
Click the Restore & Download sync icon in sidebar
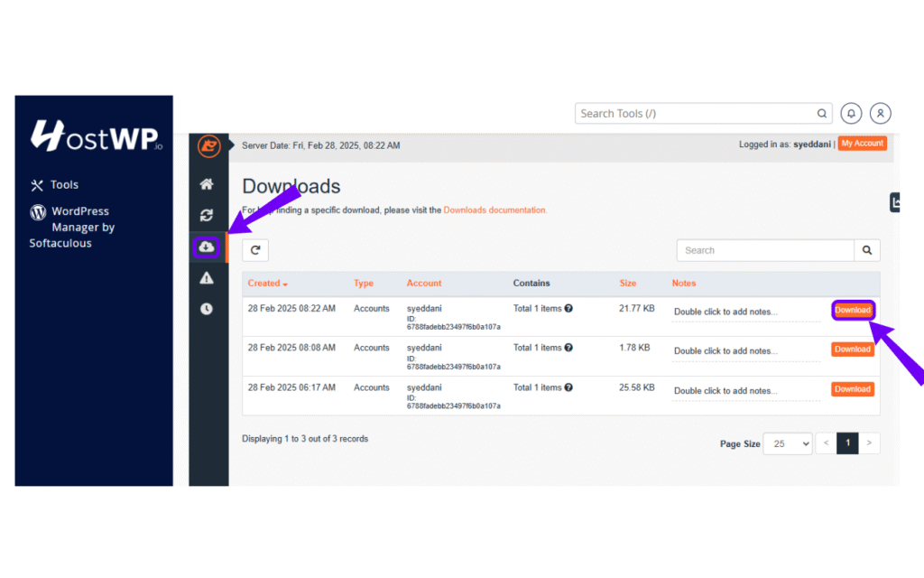point(207,215)
